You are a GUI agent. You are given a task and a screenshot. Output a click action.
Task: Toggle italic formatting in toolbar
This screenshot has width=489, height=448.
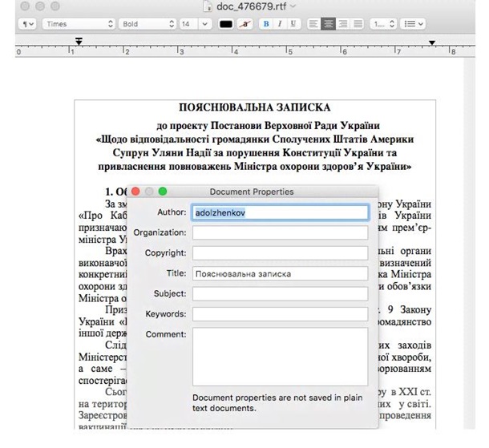[280, 24]
